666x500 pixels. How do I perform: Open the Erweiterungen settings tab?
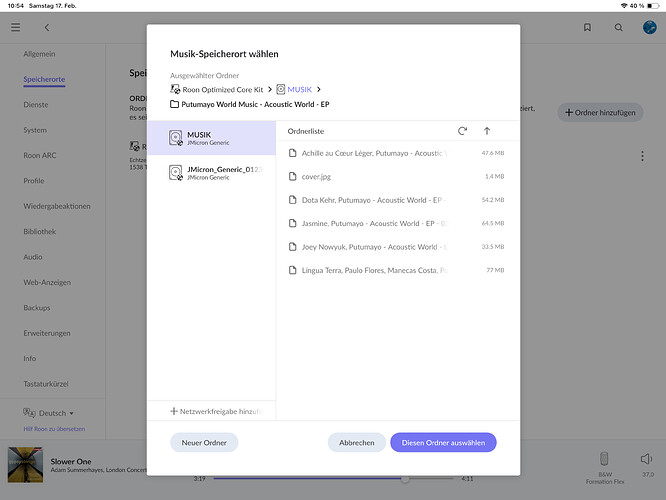click(47, 333)
